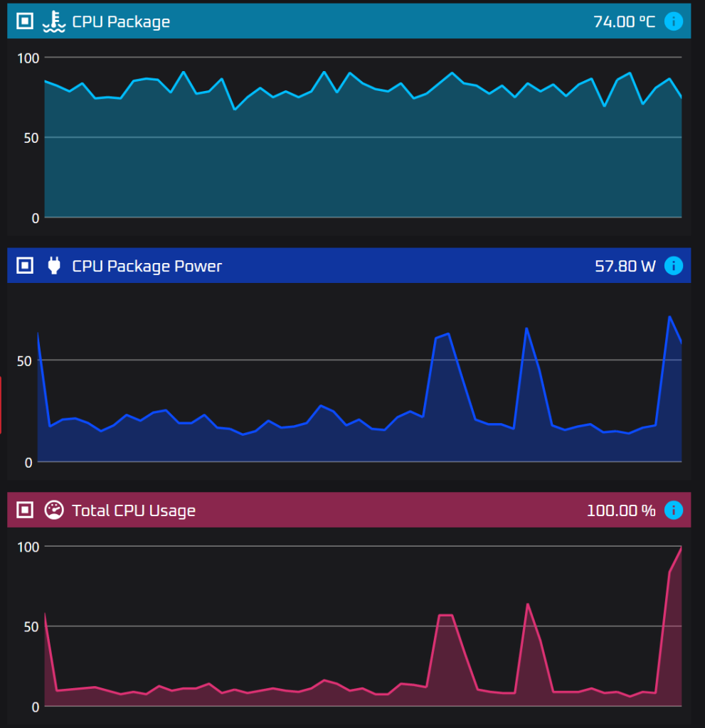Click the CPU Package title label
705x728 pixels.
(x=121, y=21)
